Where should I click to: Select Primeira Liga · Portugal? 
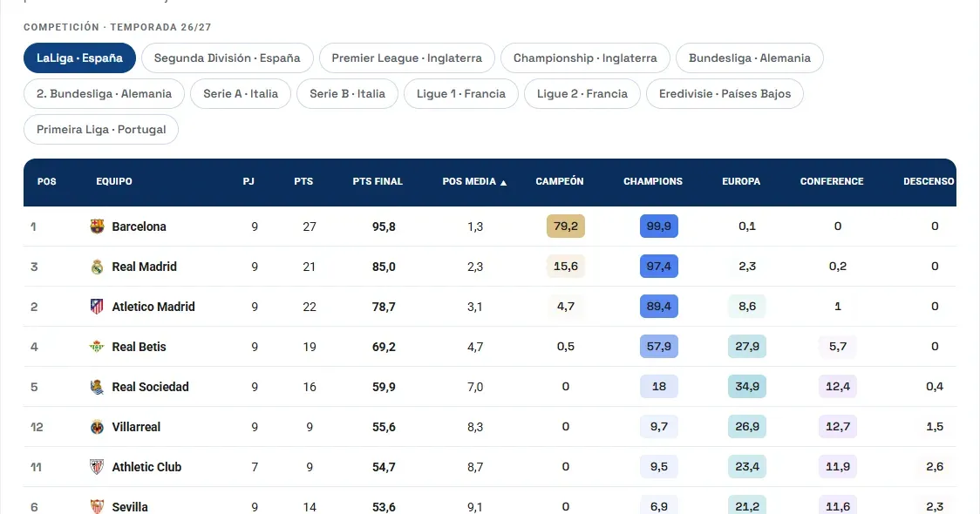(x=101, y=129)
